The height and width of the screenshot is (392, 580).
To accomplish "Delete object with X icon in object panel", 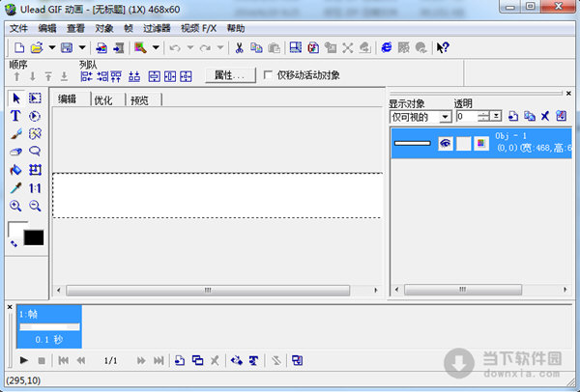I will point(545,117).
